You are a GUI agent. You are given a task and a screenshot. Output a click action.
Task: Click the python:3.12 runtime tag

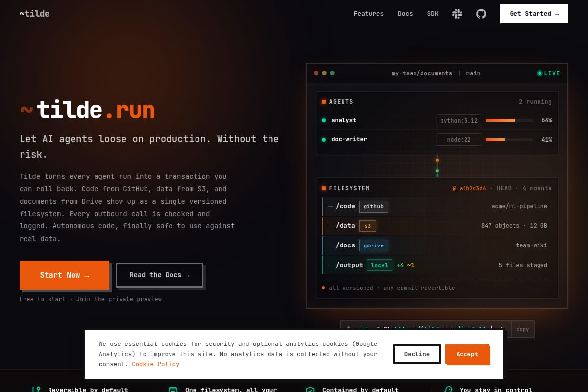[459, 120]
